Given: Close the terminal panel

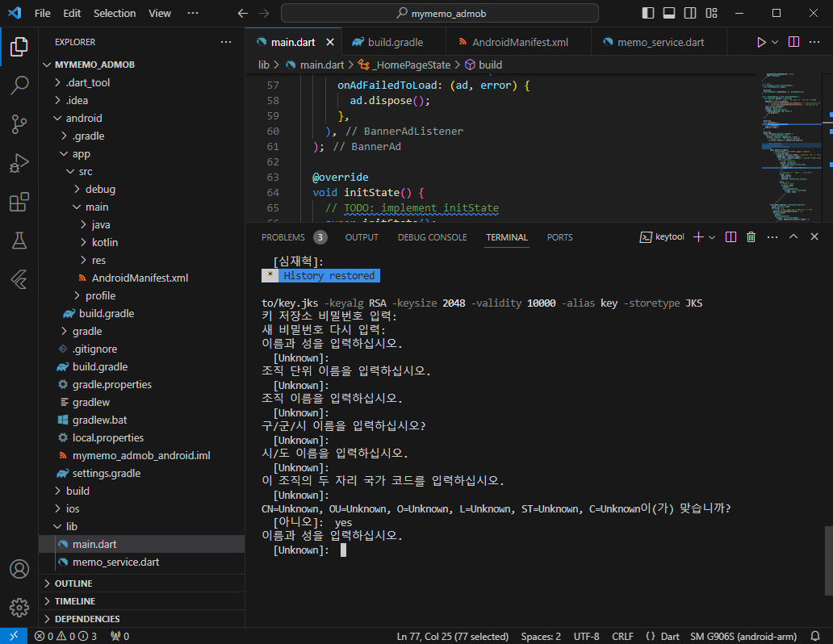Looking at the screenshot, I should (814, 237).
